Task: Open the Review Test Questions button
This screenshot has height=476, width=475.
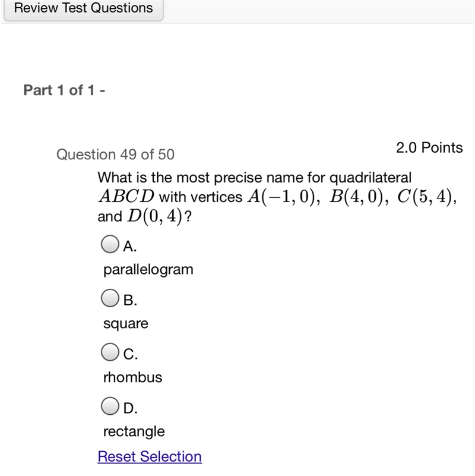Action: click(x=83, y=9)
